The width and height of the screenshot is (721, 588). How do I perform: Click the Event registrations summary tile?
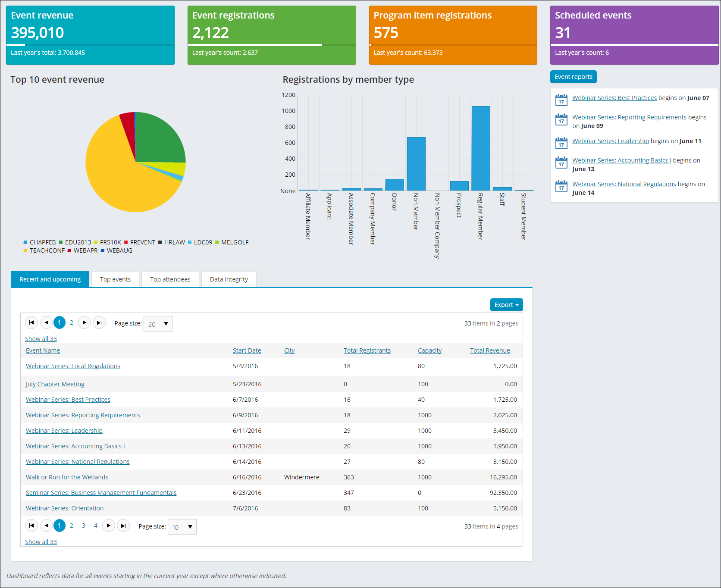point(272,35)
